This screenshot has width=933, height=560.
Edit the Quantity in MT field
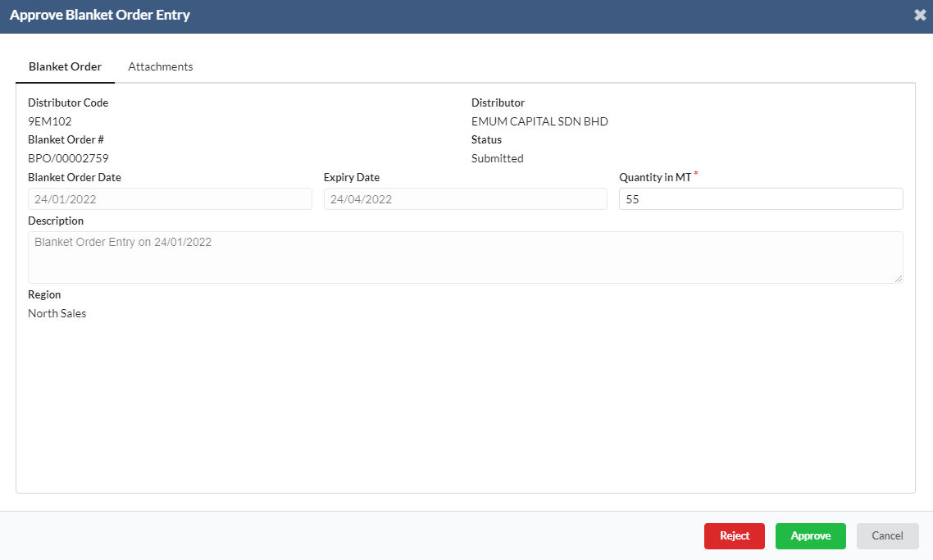click(x=761, y=198)
